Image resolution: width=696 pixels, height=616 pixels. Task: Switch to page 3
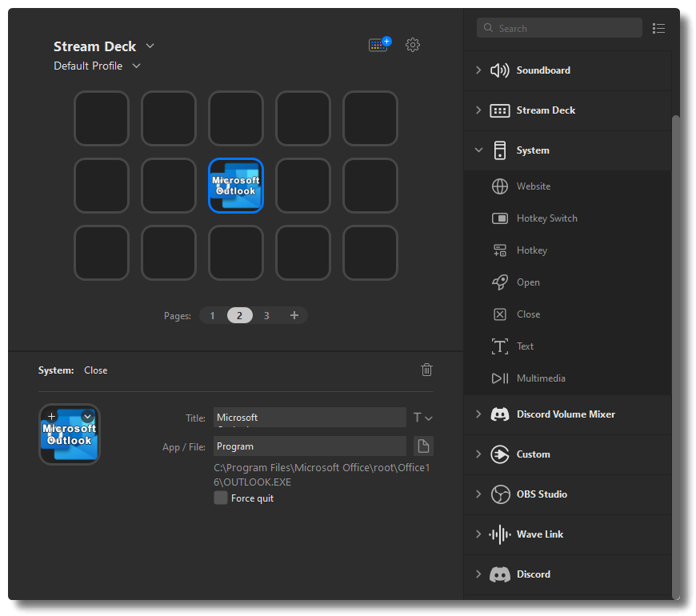[266, 315]
